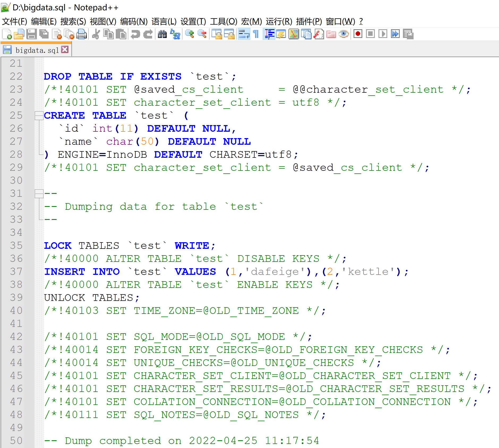Screen dimensions: 499x448
Task: Click the Close All documents icon
Action: pos(69,34)
